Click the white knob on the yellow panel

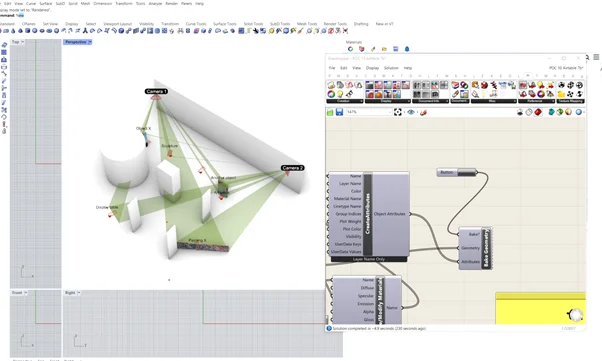tap(576, 315)
